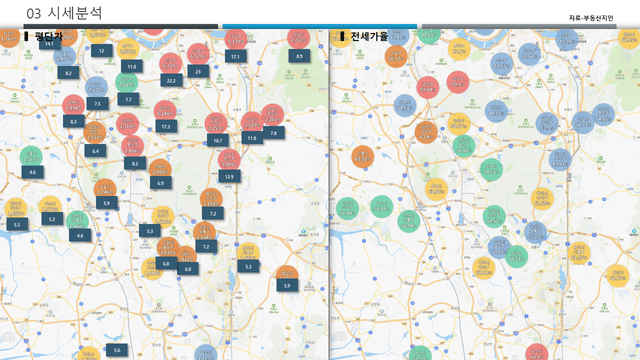
Task: Click the 14.1 value box
Action: (49, 44)
